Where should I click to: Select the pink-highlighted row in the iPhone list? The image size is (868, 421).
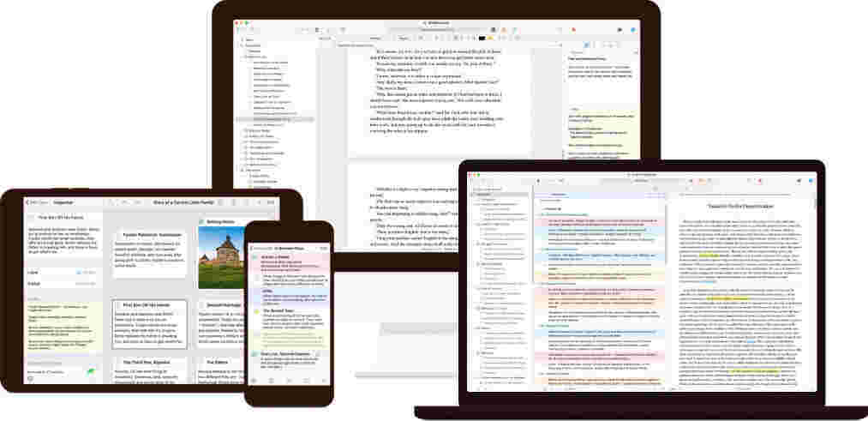tap(288, 262)
